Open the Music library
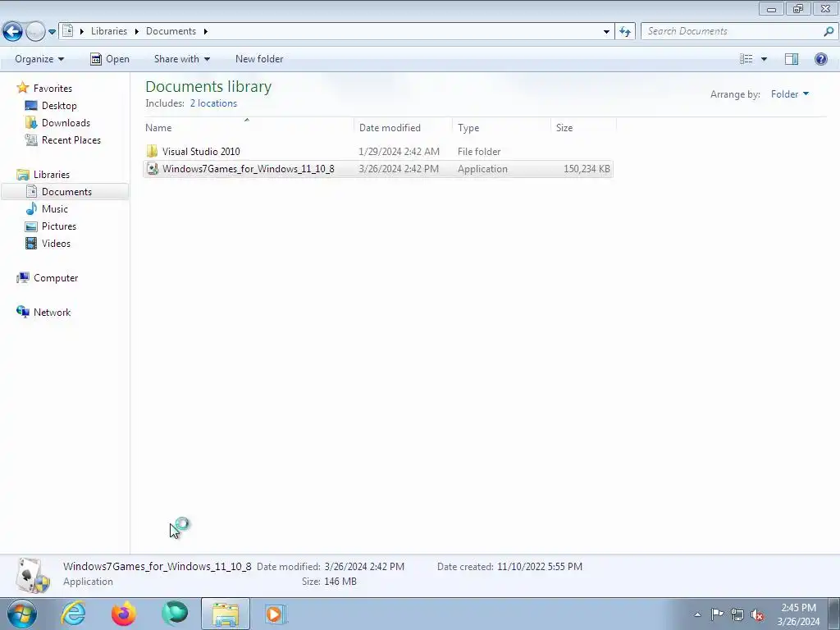 (x=55, y=209)
